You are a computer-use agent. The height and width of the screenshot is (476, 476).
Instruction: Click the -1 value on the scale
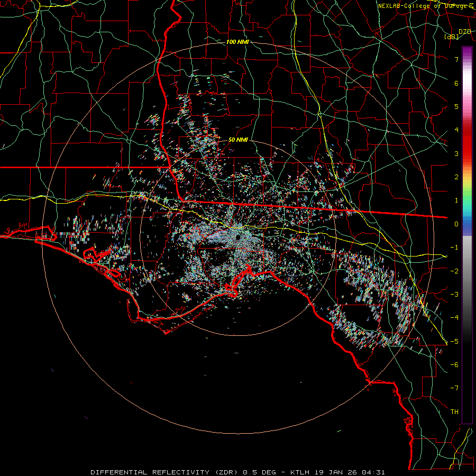(454, 248)
